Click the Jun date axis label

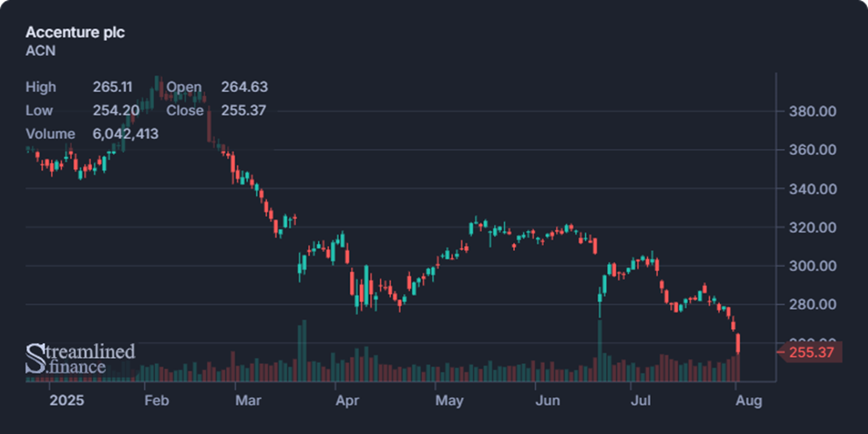click(x=547, y=400)
